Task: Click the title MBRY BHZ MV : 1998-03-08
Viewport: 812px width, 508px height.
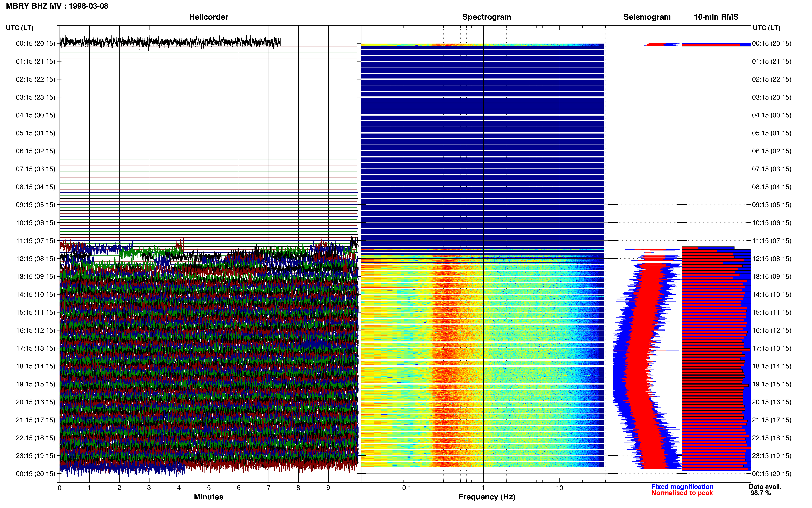Action: pyautogui.click(x=57, y=6)
